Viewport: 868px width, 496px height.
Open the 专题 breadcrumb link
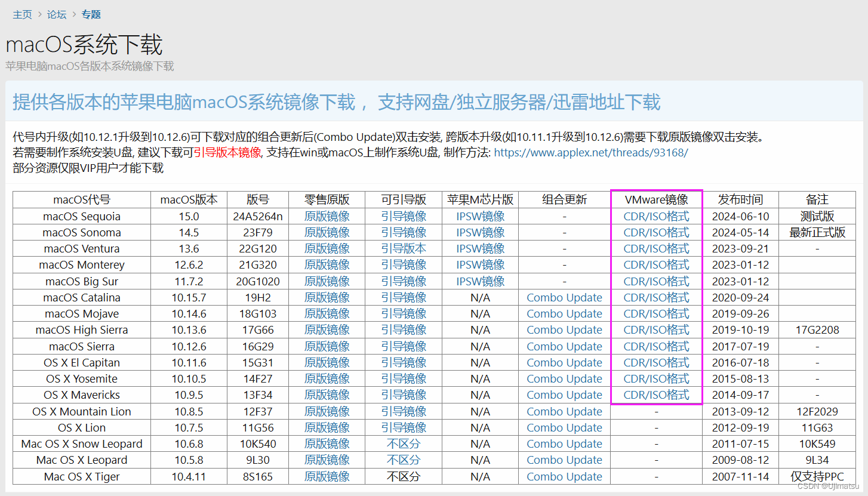coord(91,14)
